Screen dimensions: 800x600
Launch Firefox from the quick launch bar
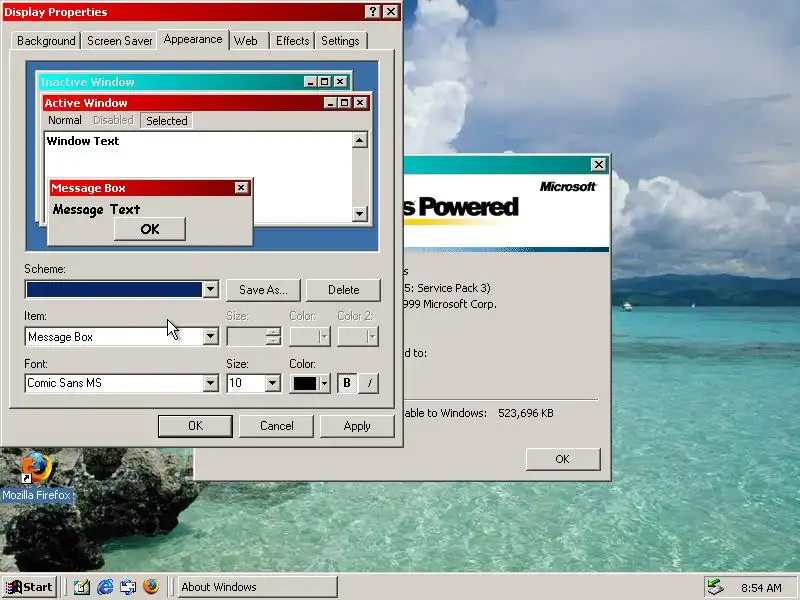click(x=151, y=587)
